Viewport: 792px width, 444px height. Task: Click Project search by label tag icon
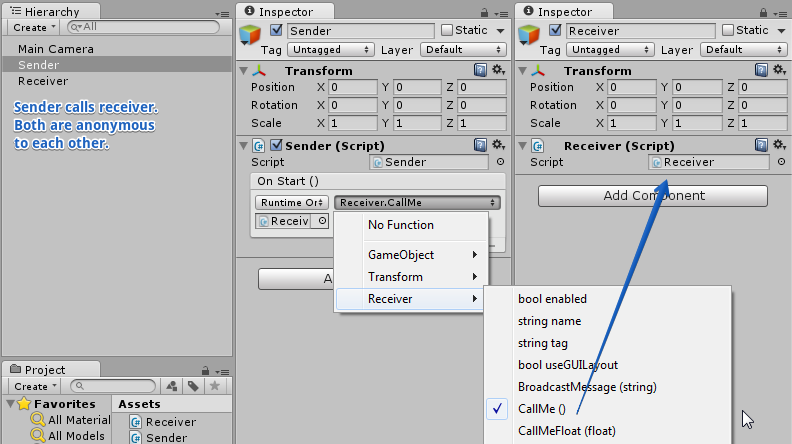193,386
